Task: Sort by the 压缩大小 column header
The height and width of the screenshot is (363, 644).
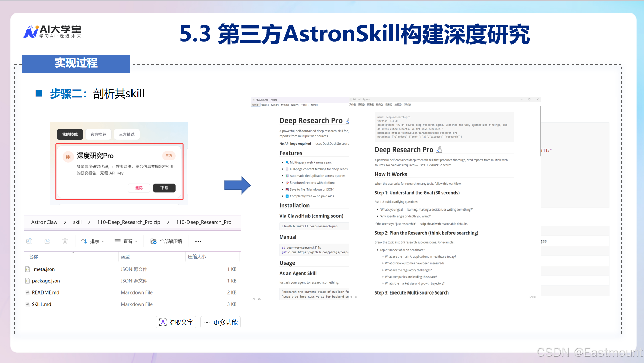Action: click(197, 257)
